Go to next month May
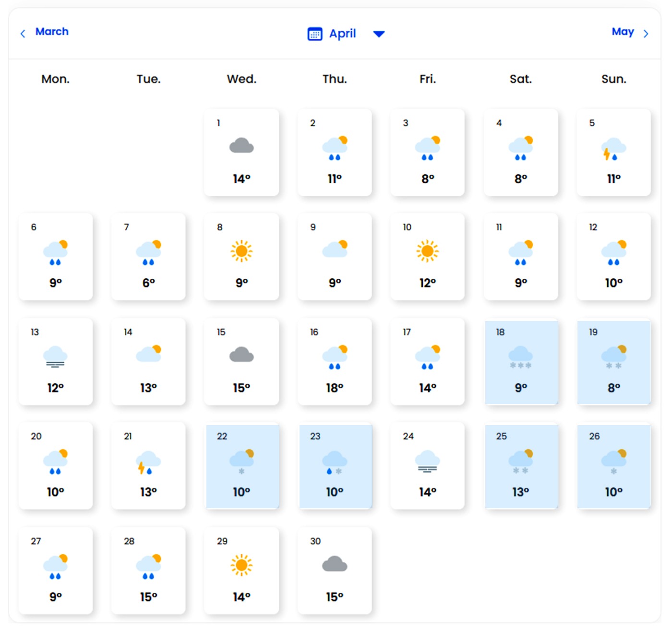Screen dimensions: 672x633 pos(623,32)
